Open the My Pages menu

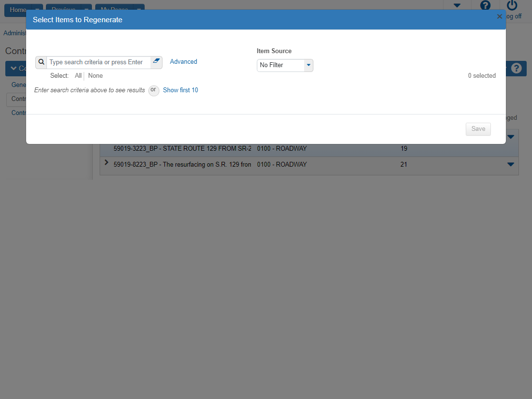114,10
